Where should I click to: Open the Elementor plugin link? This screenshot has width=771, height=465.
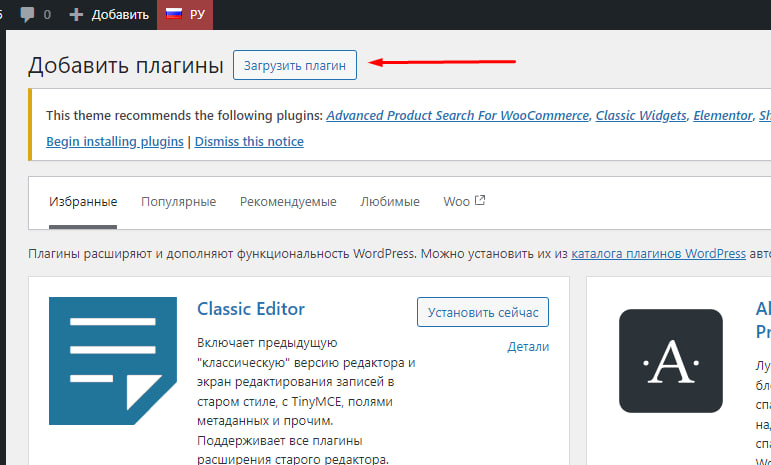723,116
